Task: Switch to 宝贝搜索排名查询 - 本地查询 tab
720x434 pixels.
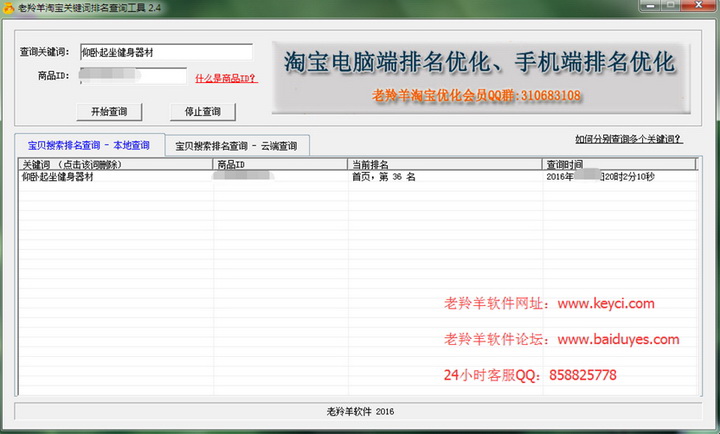Action: tap(89, 146)
